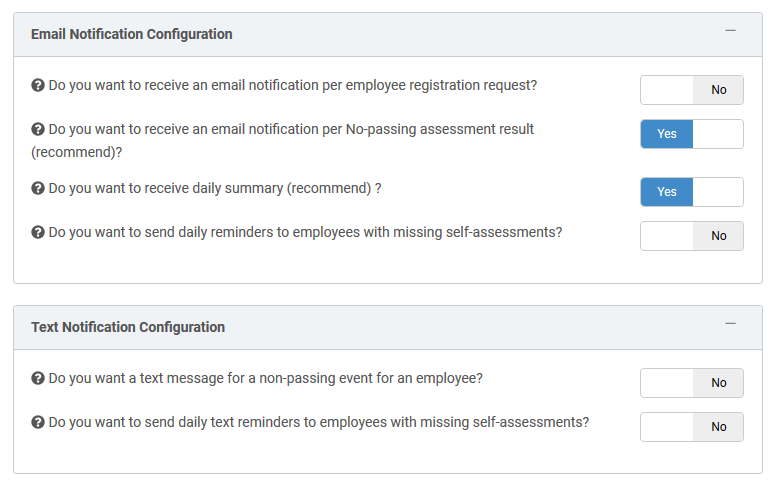Click help icon beside employee registration request question

[x=38, y=85]
